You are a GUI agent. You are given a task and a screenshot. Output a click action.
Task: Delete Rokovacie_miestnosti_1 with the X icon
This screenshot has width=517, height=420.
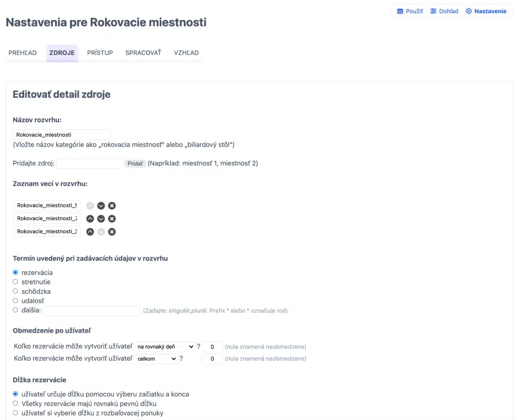pos(112,206)
